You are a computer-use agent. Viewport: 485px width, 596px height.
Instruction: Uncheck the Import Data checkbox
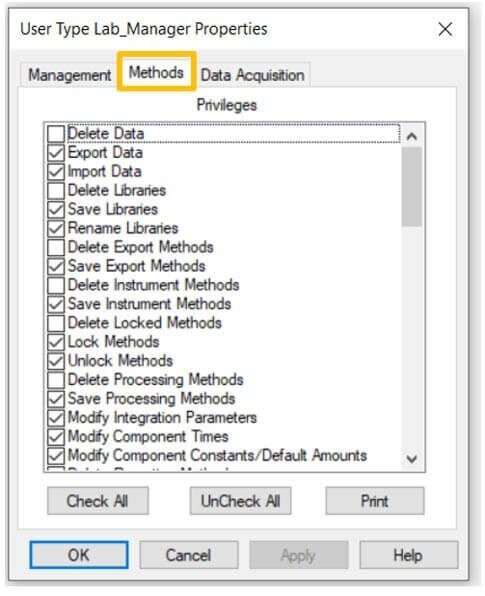pos(56,172)
